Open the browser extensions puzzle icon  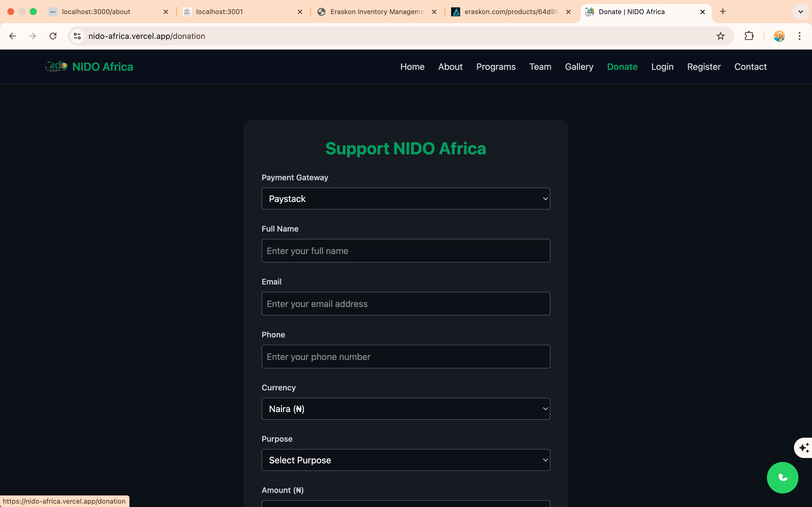[749, 36]
